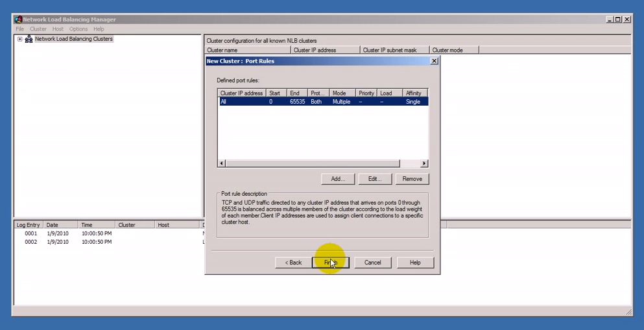Open the Host menu
Viewport: 644px width, 330px height.
click(58, 29)
